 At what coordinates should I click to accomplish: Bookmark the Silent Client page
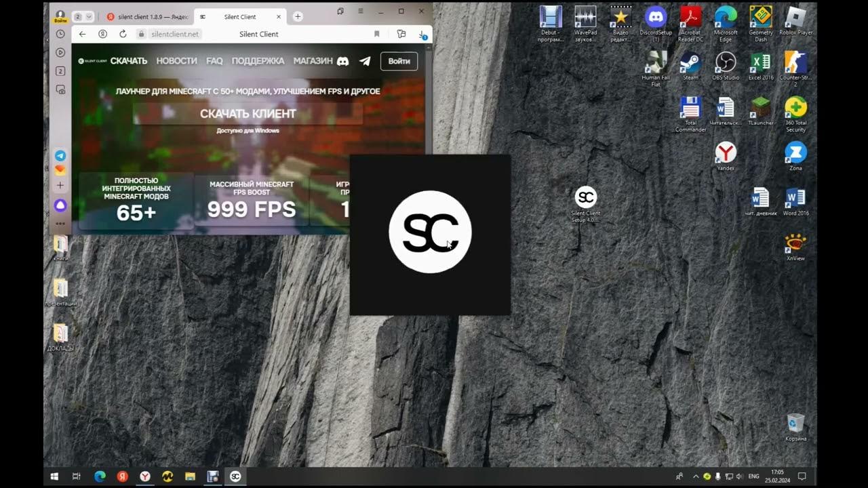coord(377,34)
